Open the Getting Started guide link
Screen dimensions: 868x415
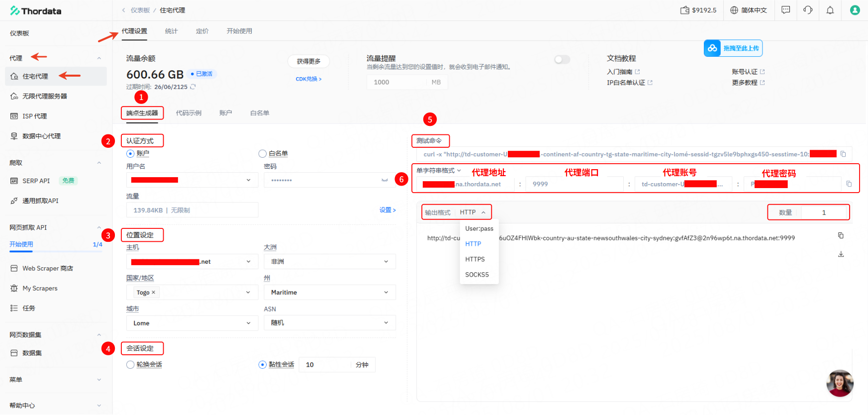coord(623,72)
